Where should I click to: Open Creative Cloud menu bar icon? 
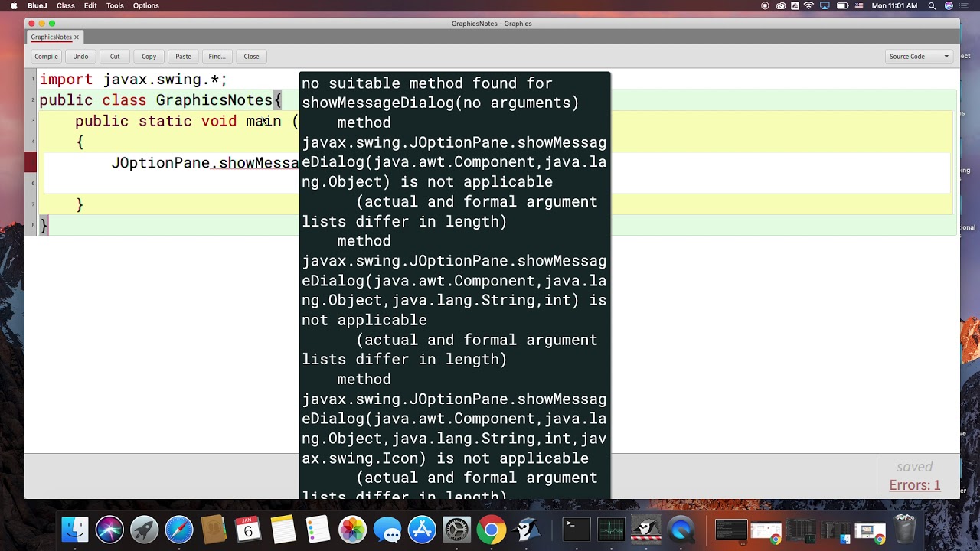(x=781, y=5)
